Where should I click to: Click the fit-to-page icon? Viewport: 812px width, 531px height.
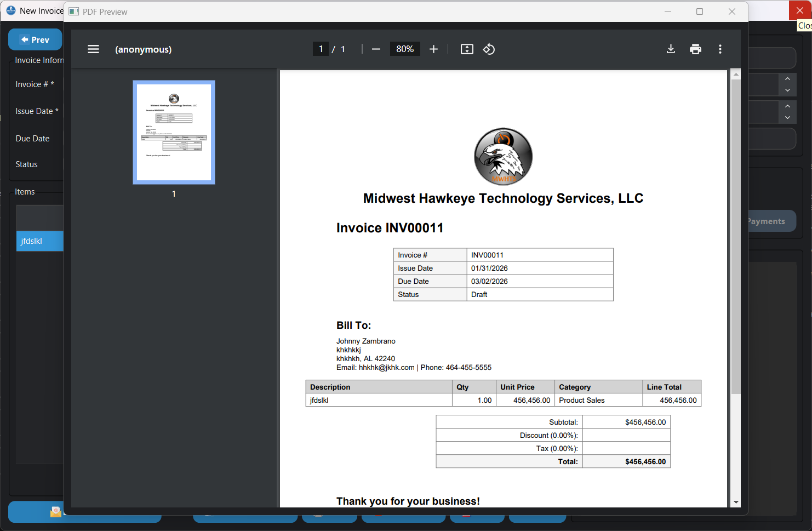467,49
